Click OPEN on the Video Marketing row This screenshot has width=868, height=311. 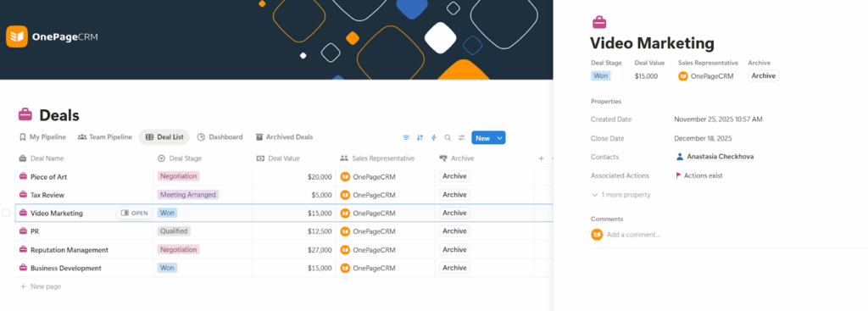pos(134,213)
